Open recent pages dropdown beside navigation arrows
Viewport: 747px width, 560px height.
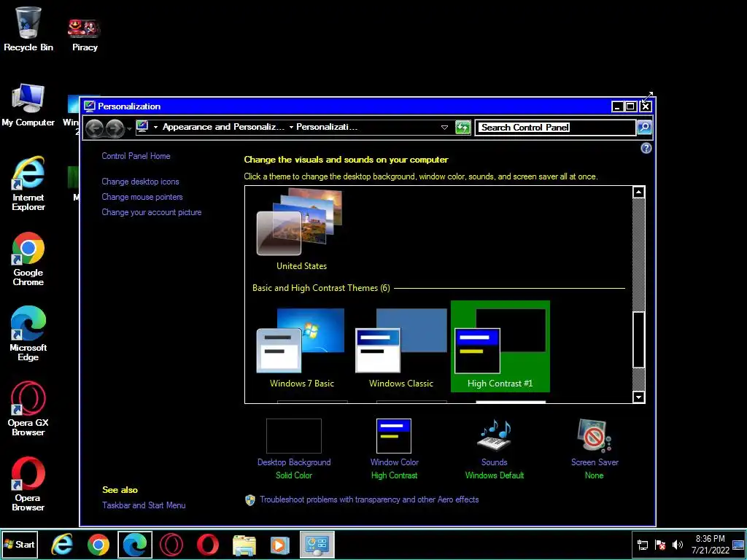(129, 128)
